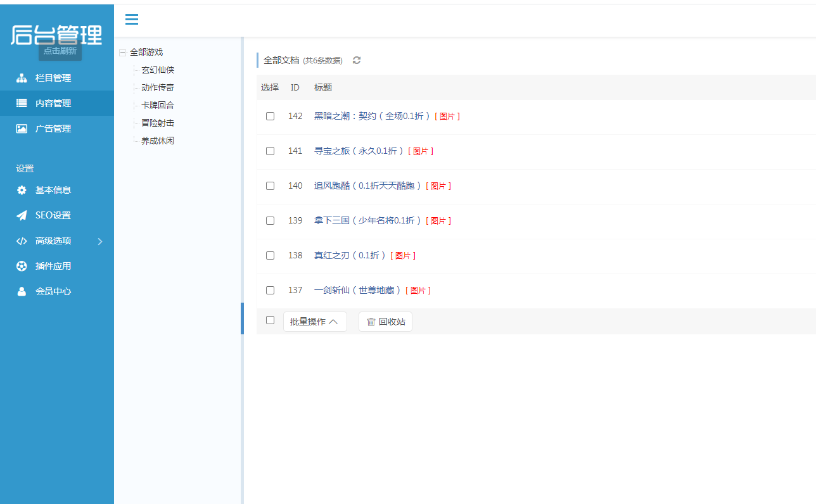Open document 黑暗之潮：契约

click(x=373, y=116)
